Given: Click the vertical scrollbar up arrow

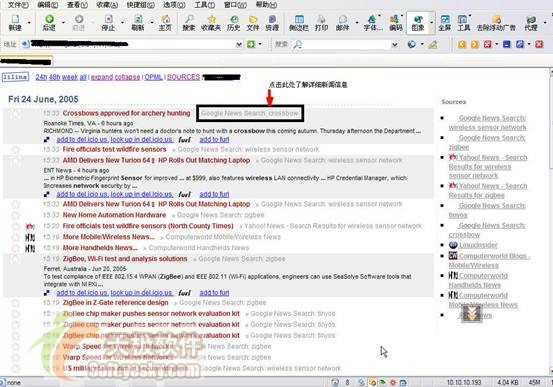Looking at the screenshot, I should [551, 72].
